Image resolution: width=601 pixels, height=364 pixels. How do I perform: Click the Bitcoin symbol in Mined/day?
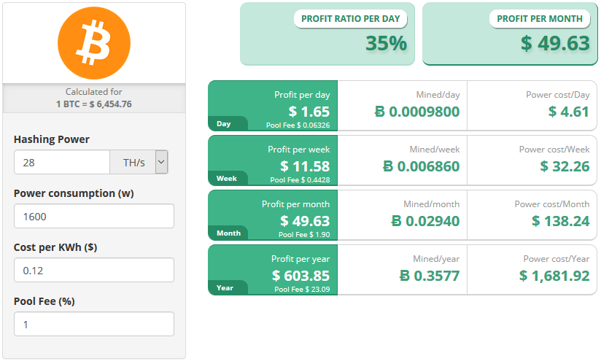pos(379,112)
